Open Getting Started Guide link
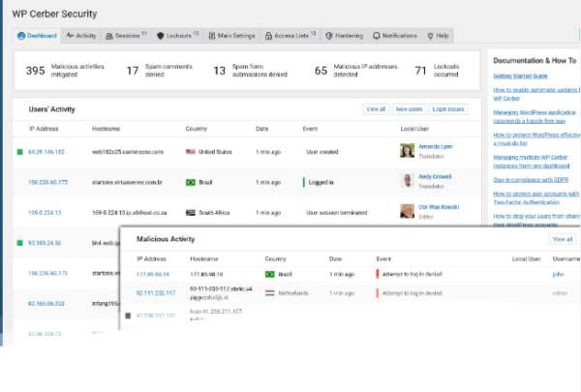This screenshot has height=392, width=581. (x=520, y=75)
